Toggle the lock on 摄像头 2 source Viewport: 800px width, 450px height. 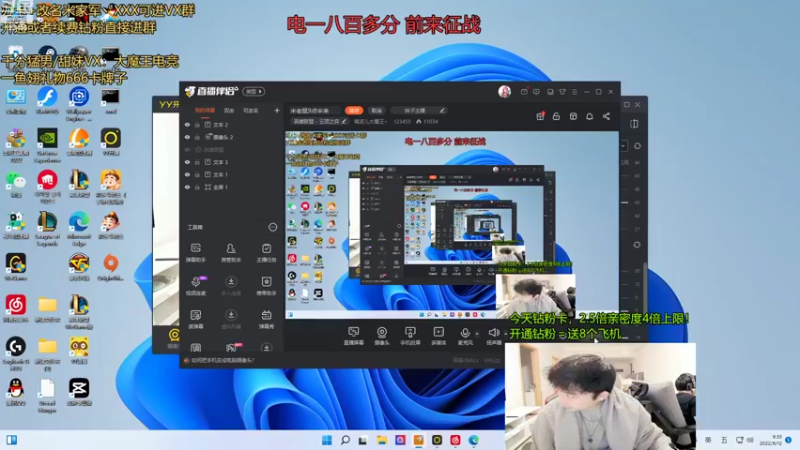pyautogui.click(x=197, y=137)
